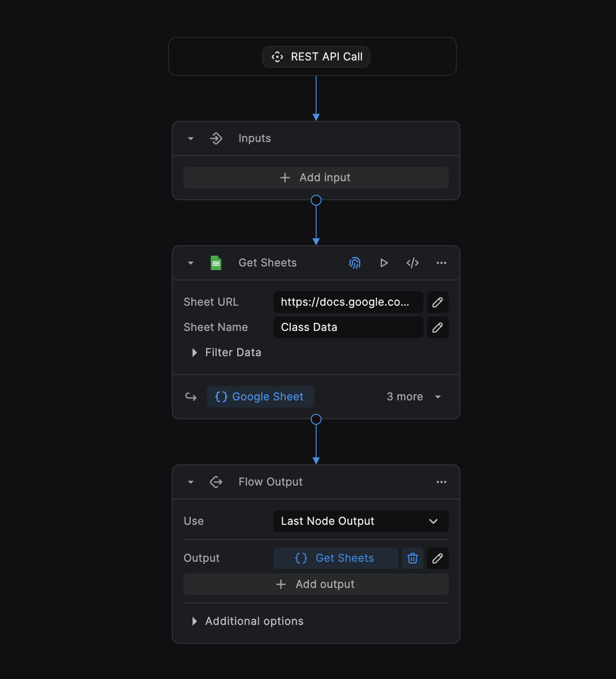The image size is (616, 679).
Task: Open code view for Get Sheets
Action: tap(413, 263)
